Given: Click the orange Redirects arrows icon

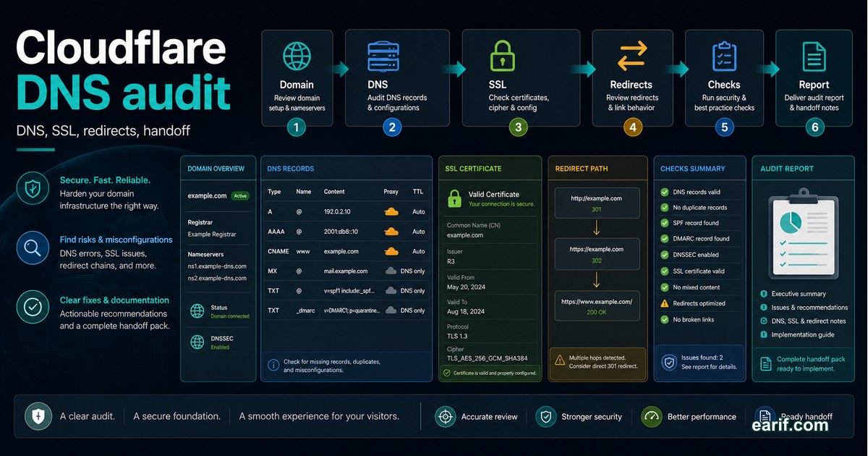Looking at the screenshot, I should (631, 56).
